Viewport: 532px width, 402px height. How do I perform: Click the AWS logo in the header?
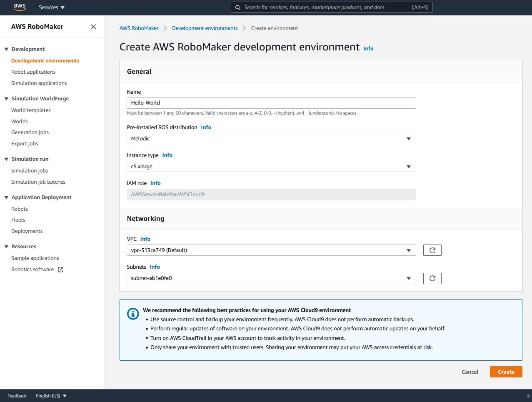coord(20,7)
